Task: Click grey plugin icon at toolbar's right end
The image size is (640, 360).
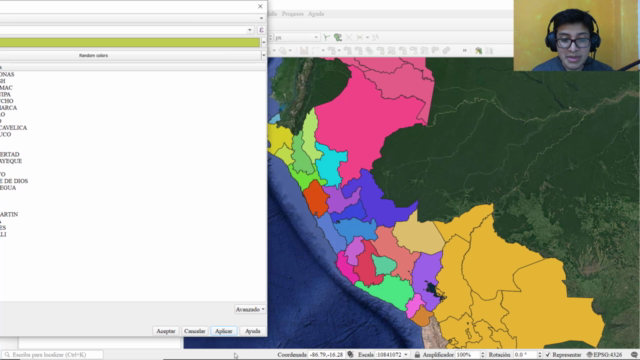Action: (x=489, y=51)
